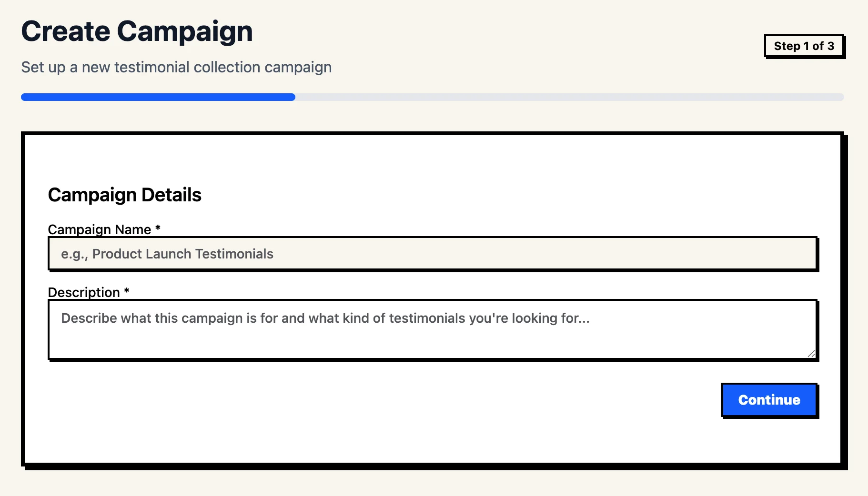This screenshot has width=868, height=496.
Task: Click the testimonial collection campaign subtitle
Action: [x=176, y=67]
